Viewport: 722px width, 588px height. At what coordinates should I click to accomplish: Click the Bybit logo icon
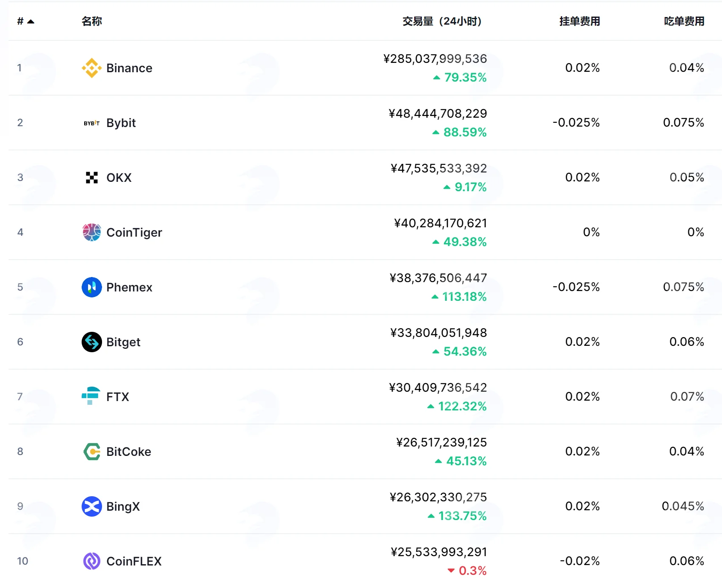coord(91,123)
